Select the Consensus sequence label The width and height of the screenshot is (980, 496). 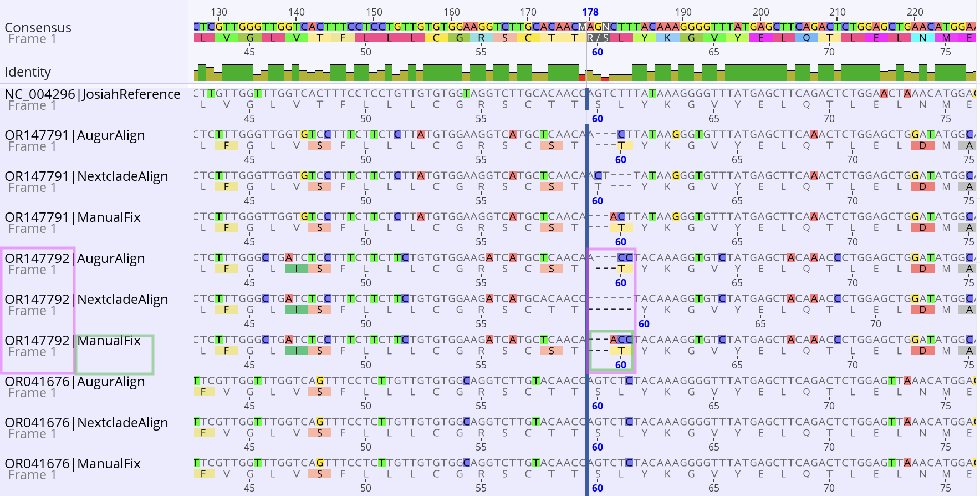(x=38, y=27)
